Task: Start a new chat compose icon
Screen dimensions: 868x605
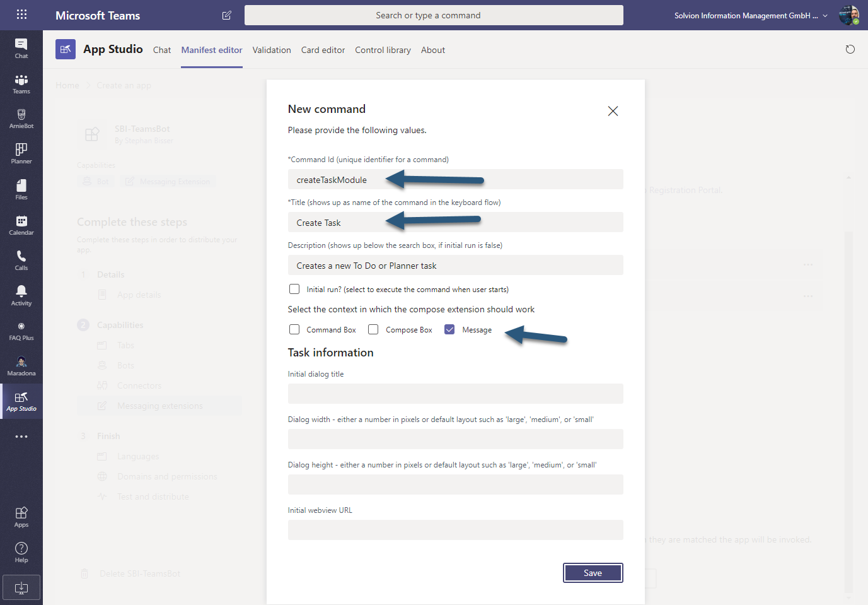Action: [x=227, y=15]
